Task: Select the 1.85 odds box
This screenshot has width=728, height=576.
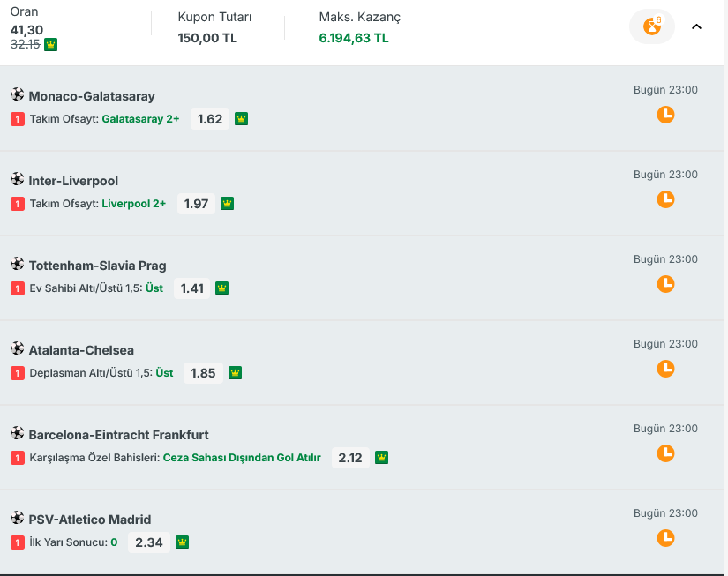Action: [203, 373]
